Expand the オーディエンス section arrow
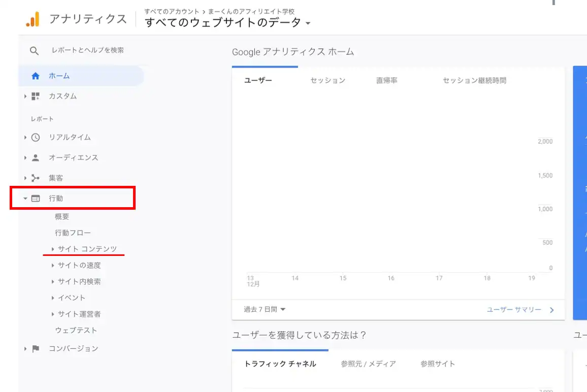The image size is (587, 392). pyautogui.click(x=25, y=157)
